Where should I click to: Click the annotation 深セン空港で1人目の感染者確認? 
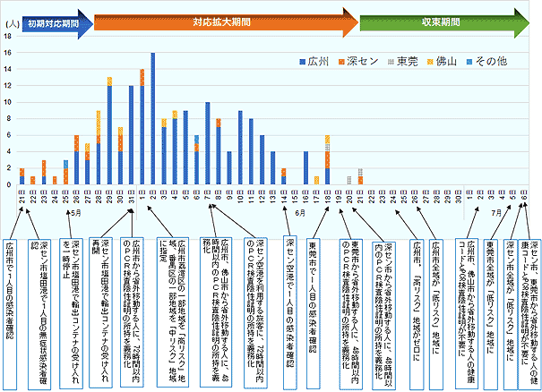coord(289,313)
